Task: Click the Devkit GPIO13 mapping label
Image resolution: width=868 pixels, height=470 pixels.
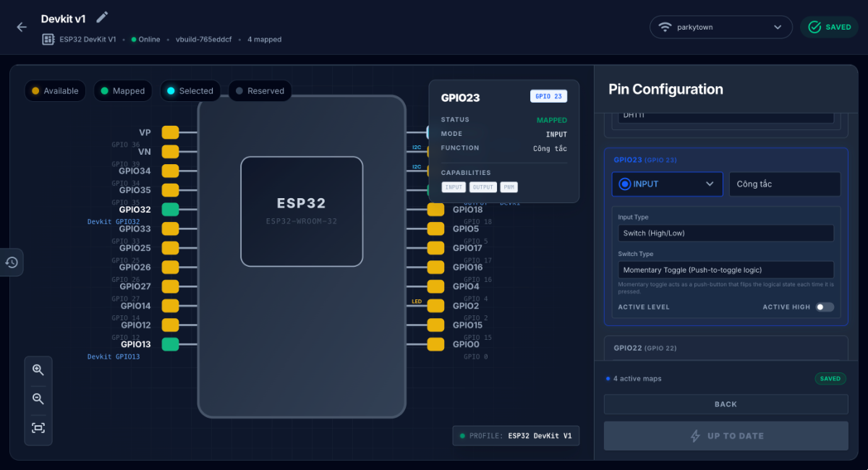Action: [114, 356]
